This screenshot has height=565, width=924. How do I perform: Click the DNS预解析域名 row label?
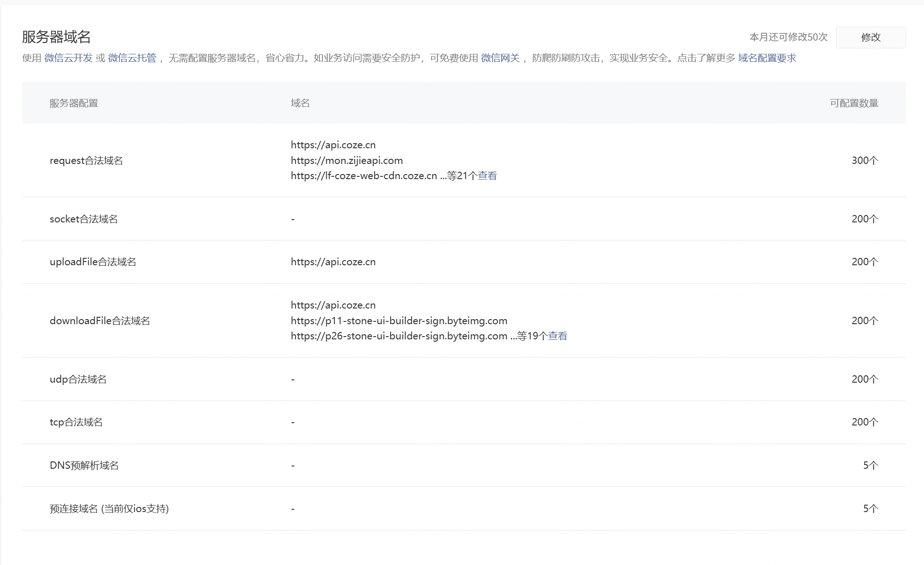[x=84, y=466]
